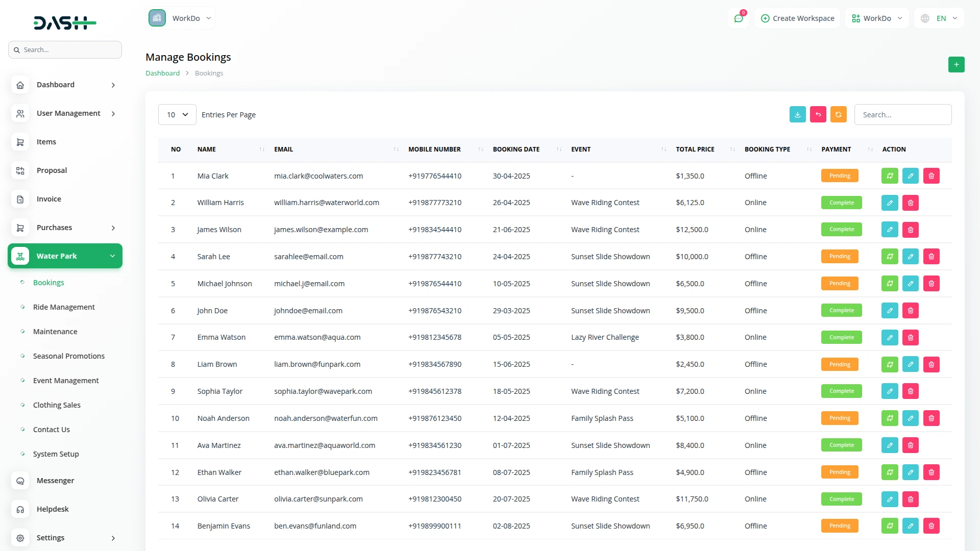Viewport: 980px width, 551px height.
Task: Edit Liam Brown booking with the pencil icon
Action: [910, 364]
